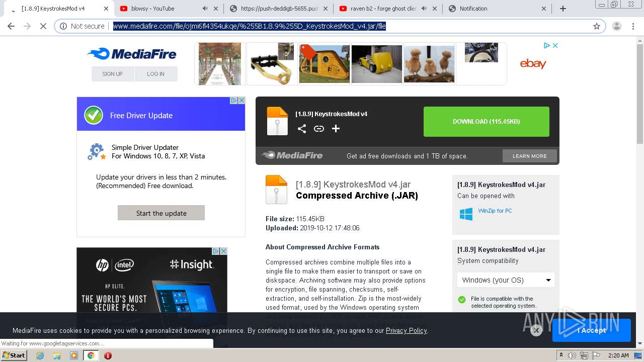The height and width of the screenshot is (362, 644).
Task: Copy link using the chain icon
Action: click(319, 129)
